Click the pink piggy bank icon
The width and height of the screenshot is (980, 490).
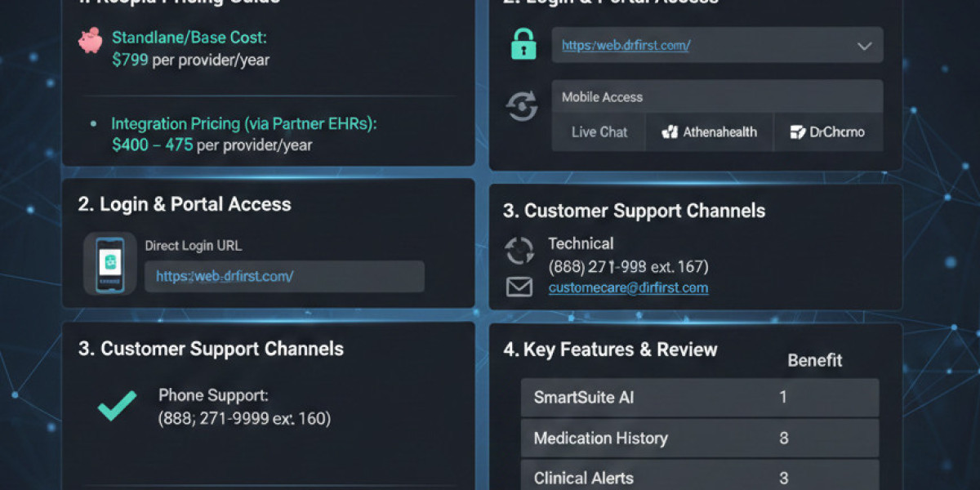click(x=90, y=41)
